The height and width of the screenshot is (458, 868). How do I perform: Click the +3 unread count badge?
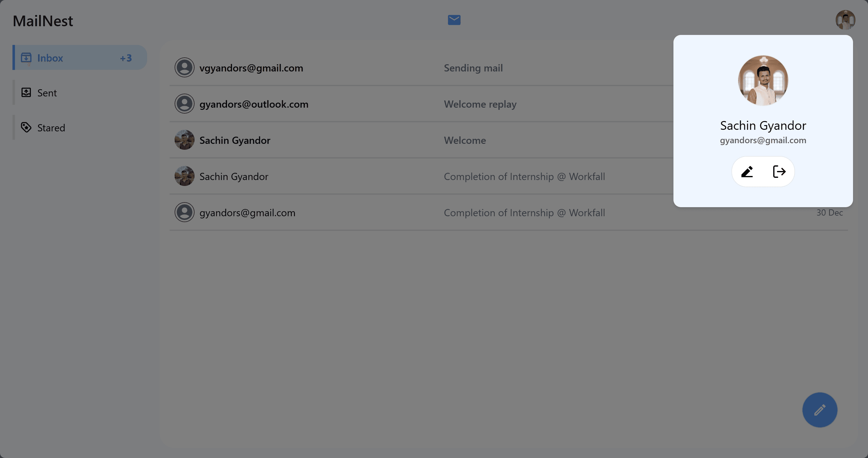click(126, 58)
